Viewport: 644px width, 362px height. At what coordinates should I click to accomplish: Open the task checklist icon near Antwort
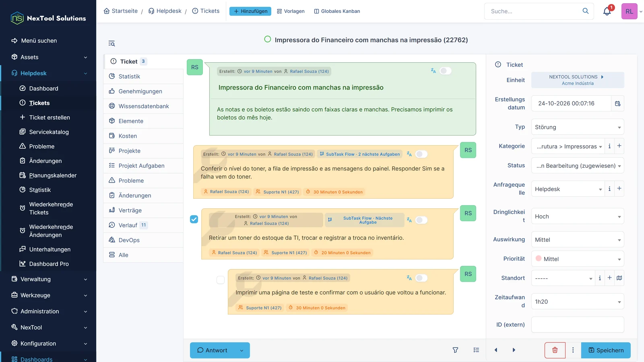[476, 350]
